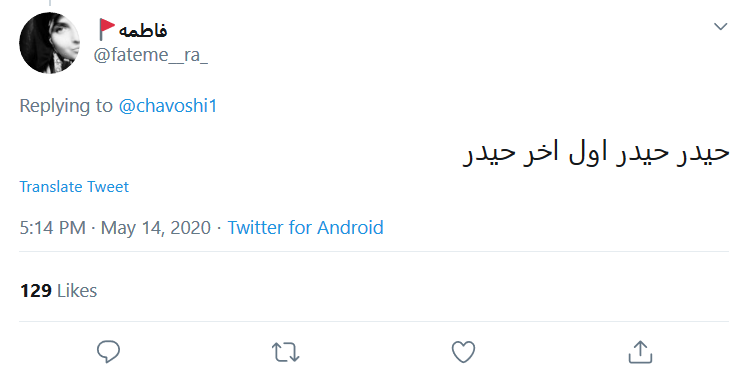Image resolution: width=748 pixels, height=381 pixels.
Task: Open the @fateme__ra_ handle profile
Action: click(x=151, y=55)
